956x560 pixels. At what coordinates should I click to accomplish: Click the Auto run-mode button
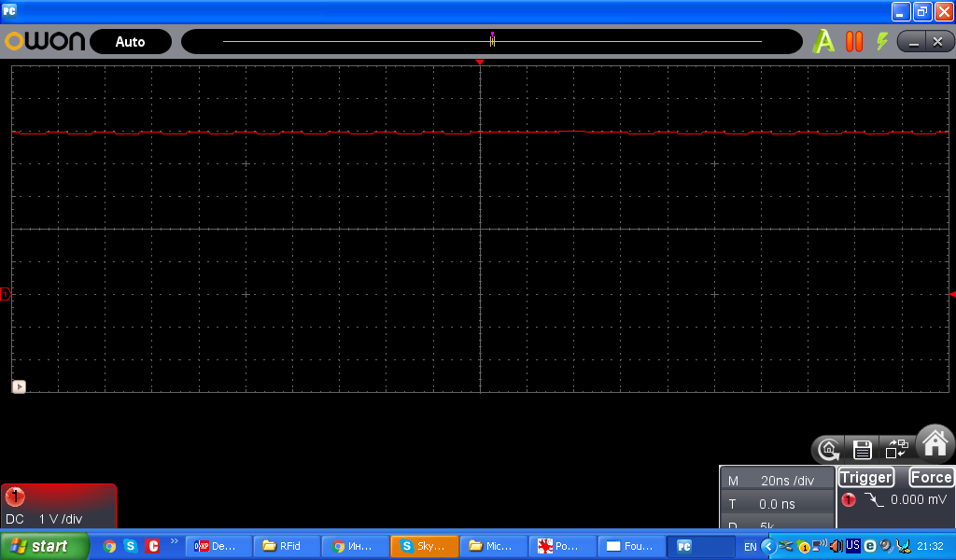131,41
